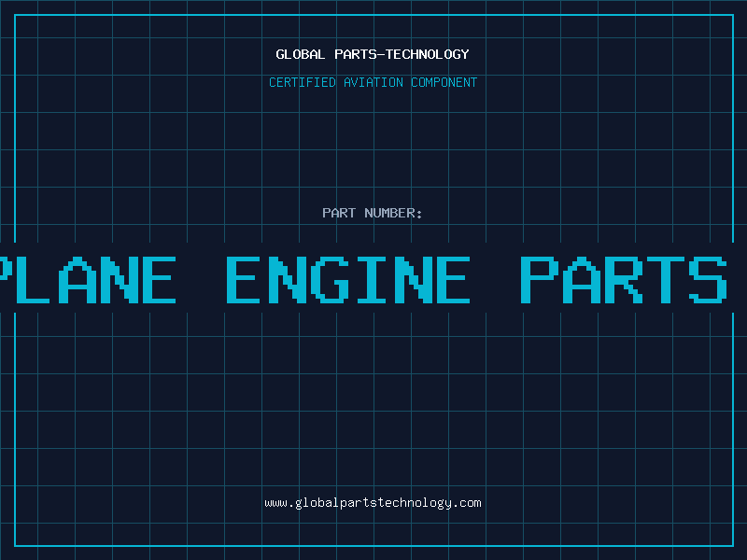Click top-left corner of cyan border frame

(15, 15)
